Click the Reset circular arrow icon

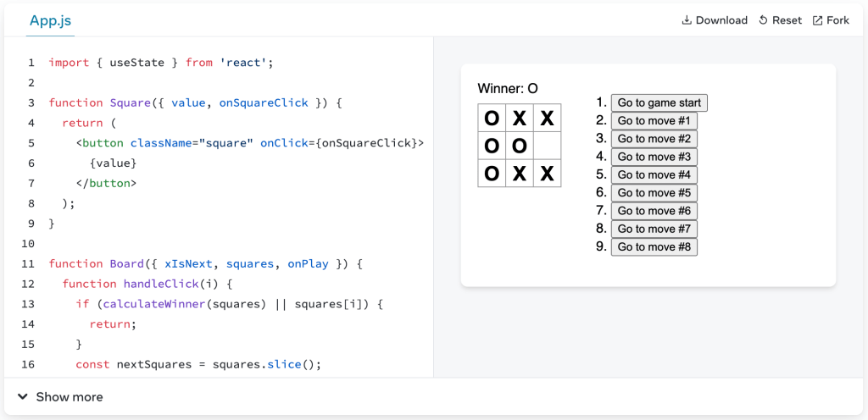763,20
